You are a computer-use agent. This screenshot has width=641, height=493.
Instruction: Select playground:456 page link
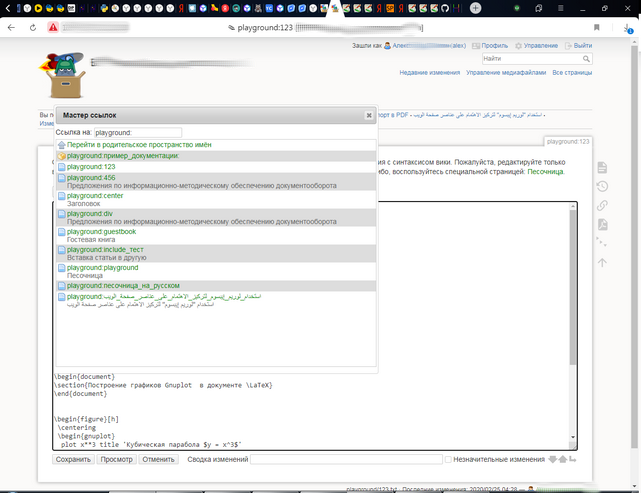tap(91, 178)
